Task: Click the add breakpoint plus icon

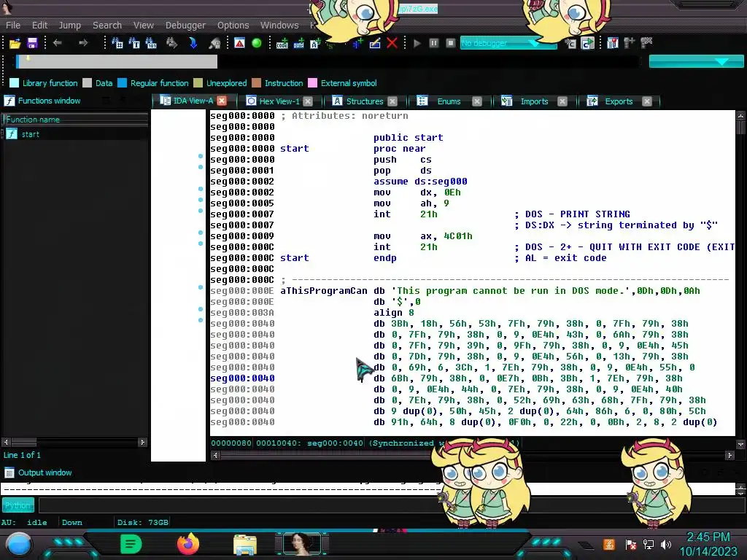Action: coord(630,43)
